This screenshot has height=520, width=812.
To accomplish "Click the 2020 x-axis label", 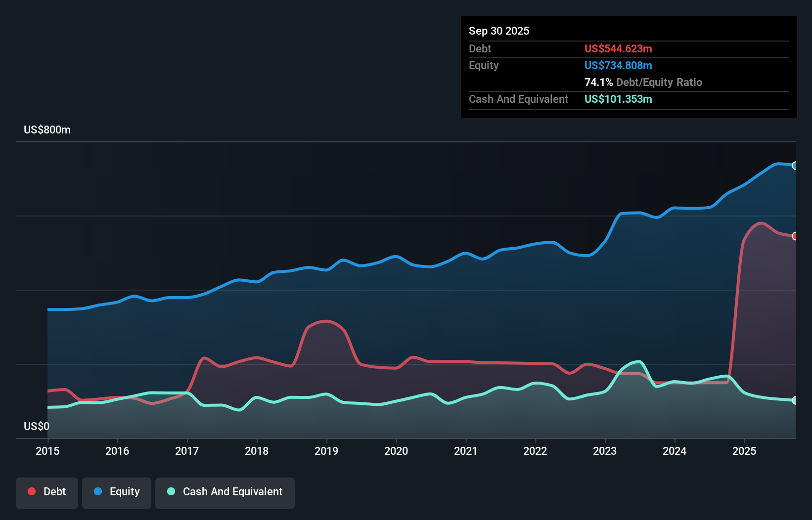I will click(396, 451).
